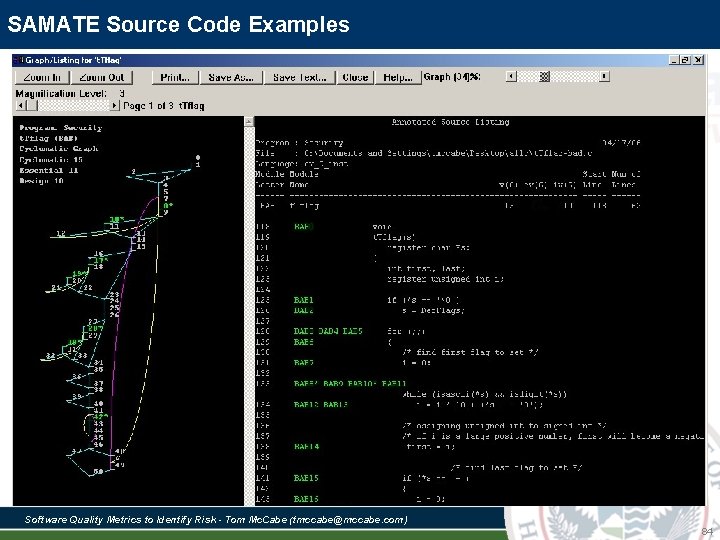Click the BAE1 annotation in listing
Screen dimensions: 720x540
304,300
